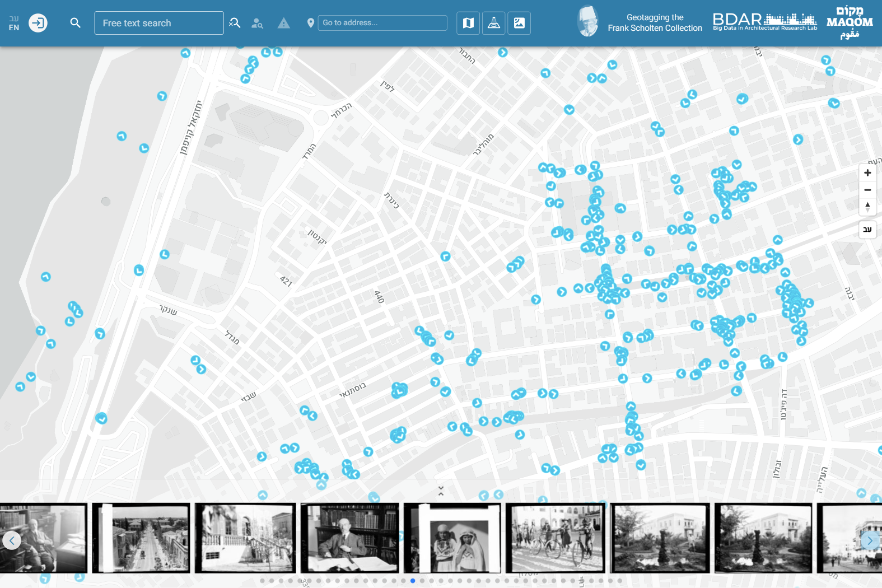
Task: Switch map labels language with עב button
Action: pos(867,230)
